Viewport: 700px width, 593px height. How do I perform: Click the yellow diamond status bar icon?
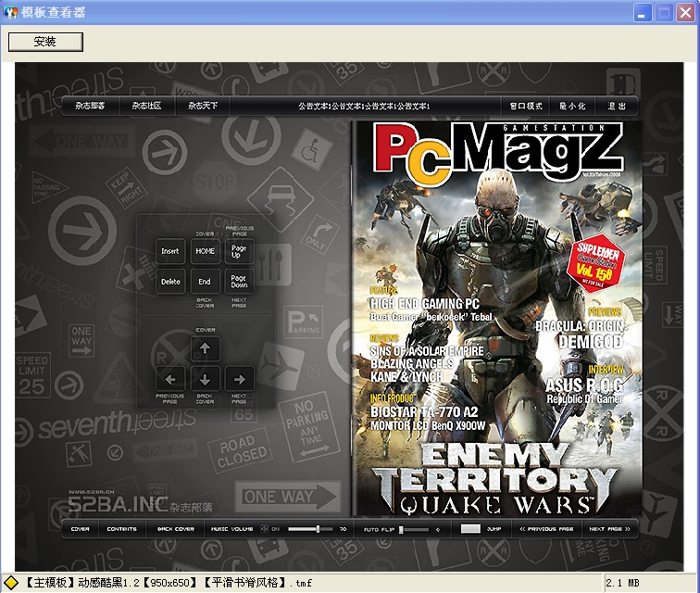point(11,583)
